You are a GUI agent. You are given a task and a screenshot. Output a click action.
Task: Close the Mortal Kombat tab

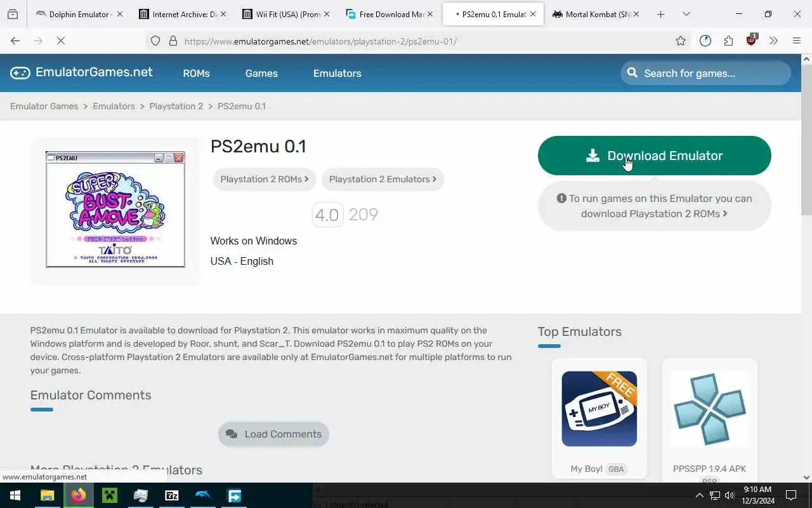pos(636,14)
